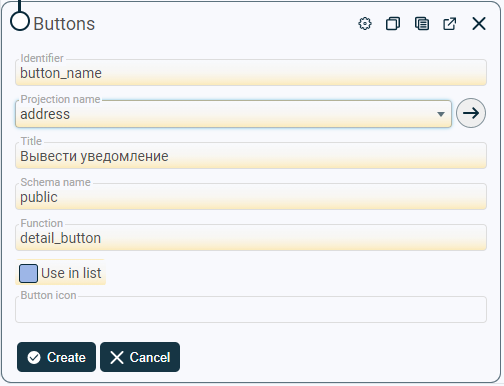Expand the Projection name dropdown arrow
The width and height of the screenshot is (504, 386).
(x=441, y=114)
